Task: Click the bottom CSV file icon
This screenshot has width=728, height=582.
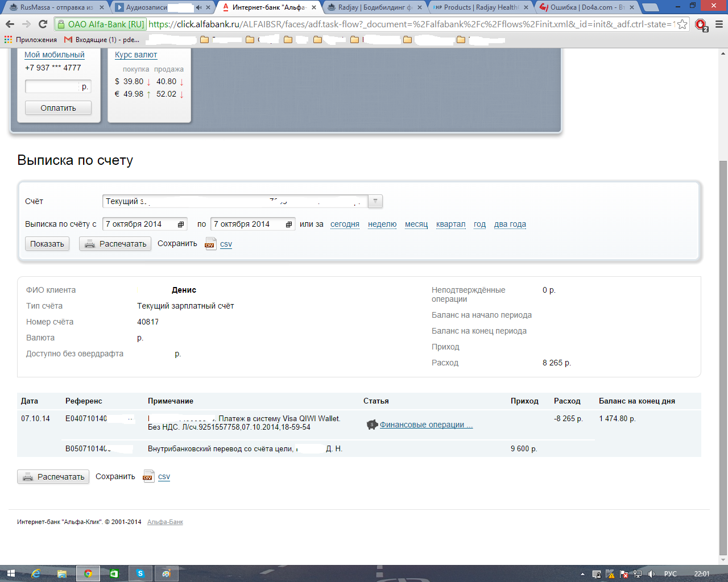Action: [148, 477]
